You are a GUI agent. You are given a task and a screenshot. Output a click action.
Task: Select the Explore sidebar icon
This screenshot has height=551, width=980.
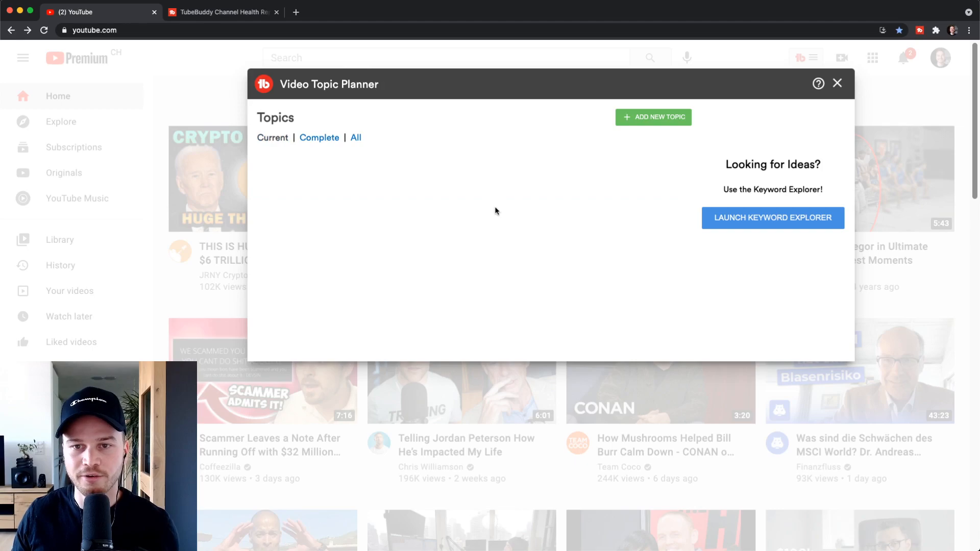coord(23,122)
